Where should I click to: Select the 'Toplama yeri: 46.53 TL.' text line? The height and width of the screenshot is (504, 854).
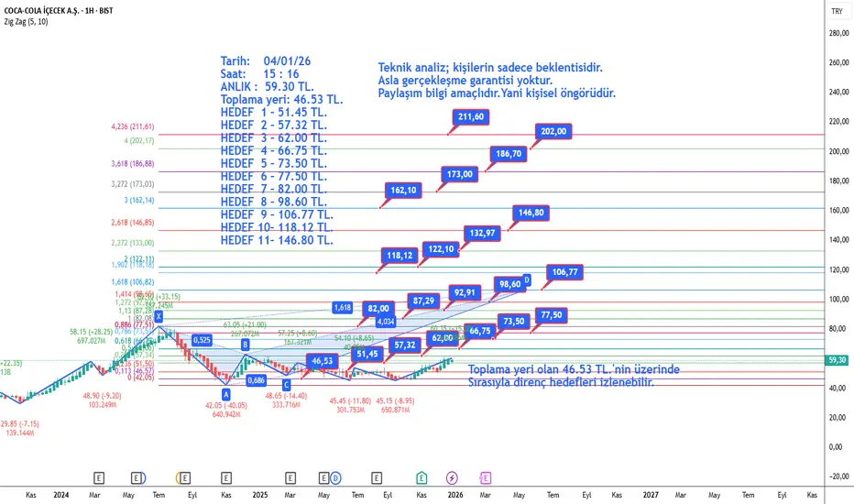(x=281, y=99)
